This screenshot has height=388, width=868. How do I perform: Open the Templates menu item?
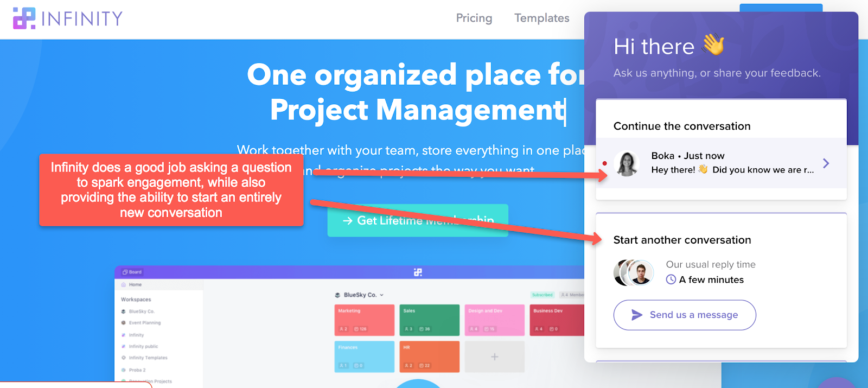tap(541, 18)
